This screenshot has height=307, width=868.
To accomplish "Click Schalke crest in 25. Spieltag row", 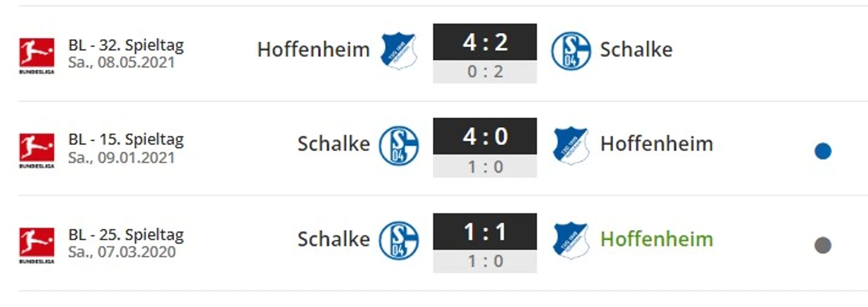I will [398, 240].
